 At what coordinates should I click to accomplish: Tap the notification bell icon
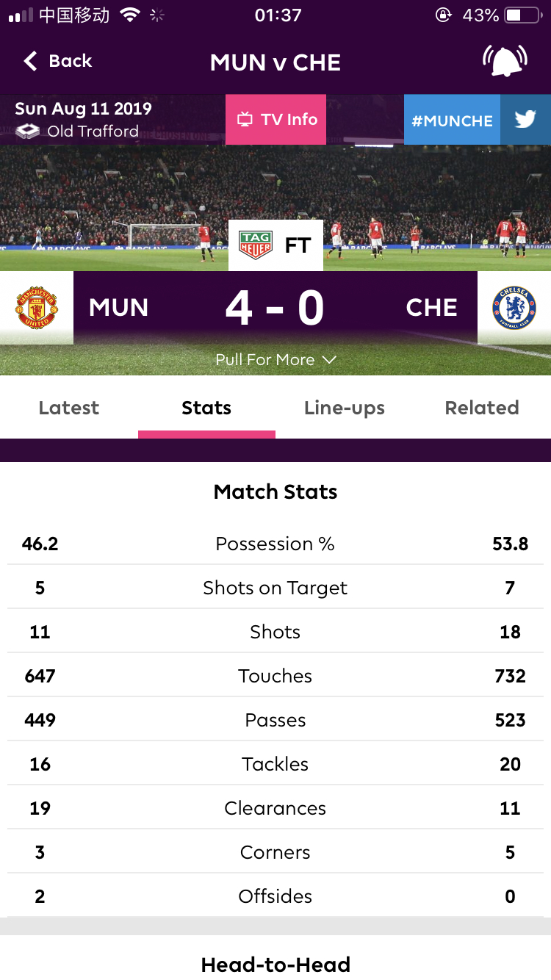tap(505, 62)
